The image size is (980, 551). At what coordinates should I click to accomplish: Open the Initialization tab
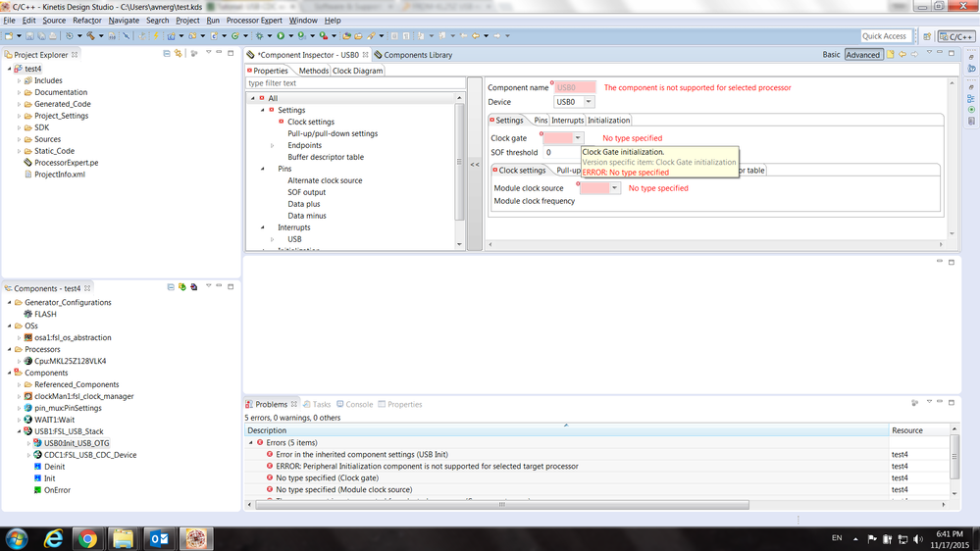point(609,120)
